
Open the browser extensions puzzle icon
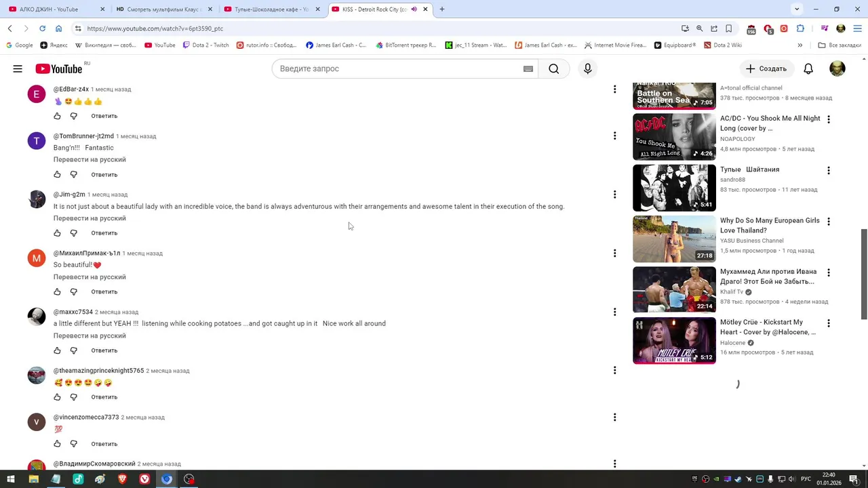click(x=801, y=28)
